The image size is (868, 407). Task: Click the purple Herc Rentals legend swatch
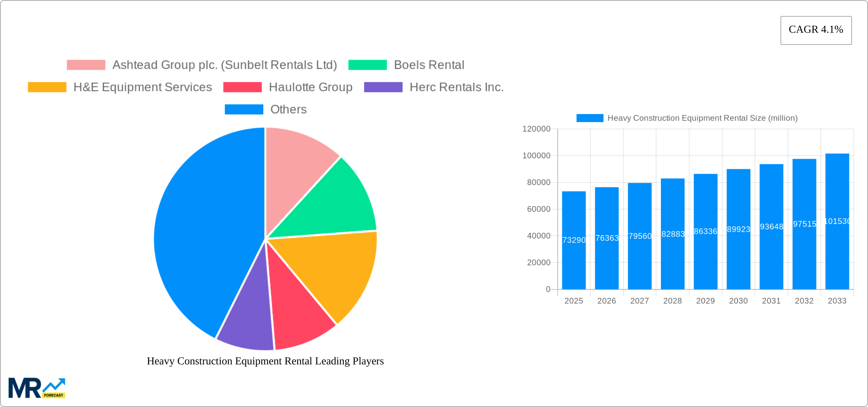tap(383, 87)
